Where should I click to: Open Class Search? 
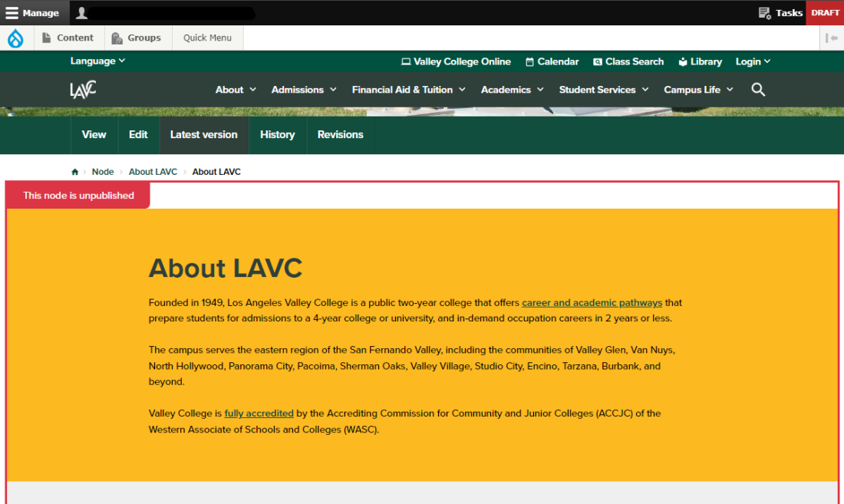(628, 61)
